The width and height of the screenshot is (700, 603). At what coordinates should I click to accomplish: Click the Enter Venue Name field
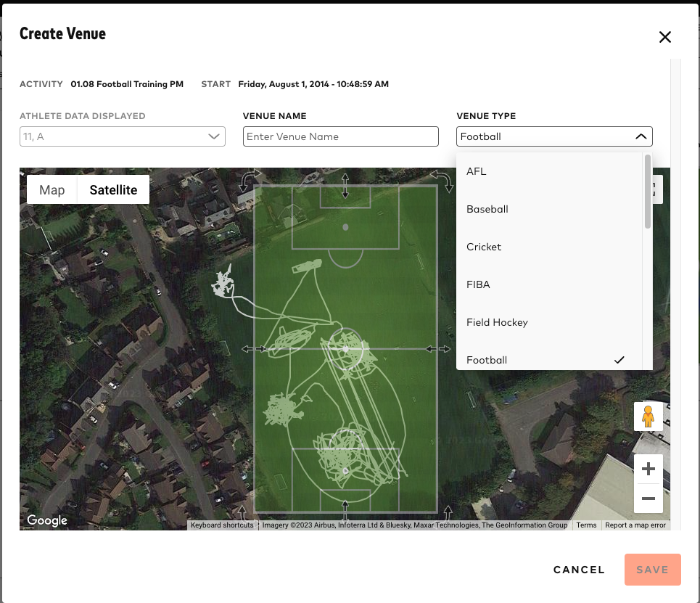(x=340, y=136)
